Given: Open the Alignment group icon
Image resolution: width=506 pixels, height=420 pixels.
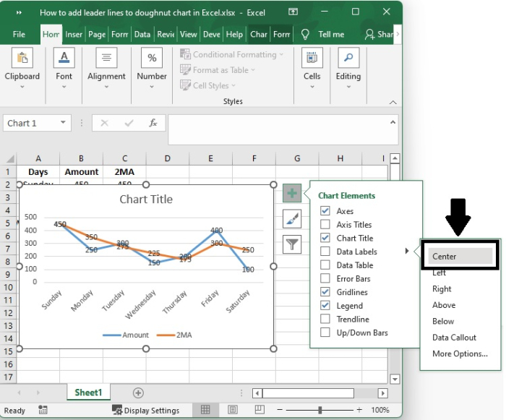Looking at the screenshot, I should click(x=106, y=58).
